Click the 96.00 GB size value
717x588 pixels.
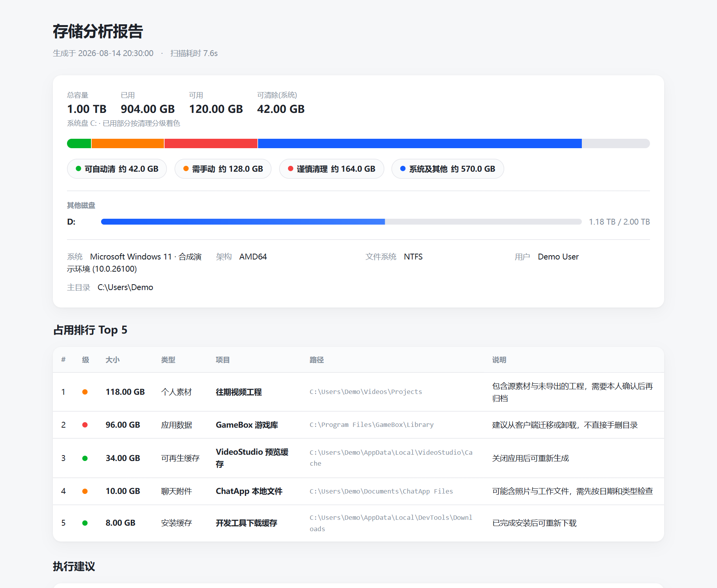(x=123, y=425)
